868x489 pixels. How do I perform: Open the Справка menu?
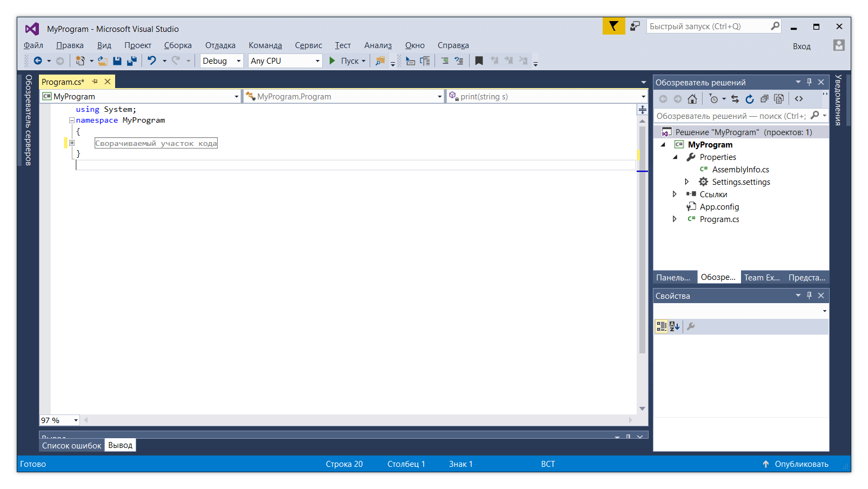point(453,45)
